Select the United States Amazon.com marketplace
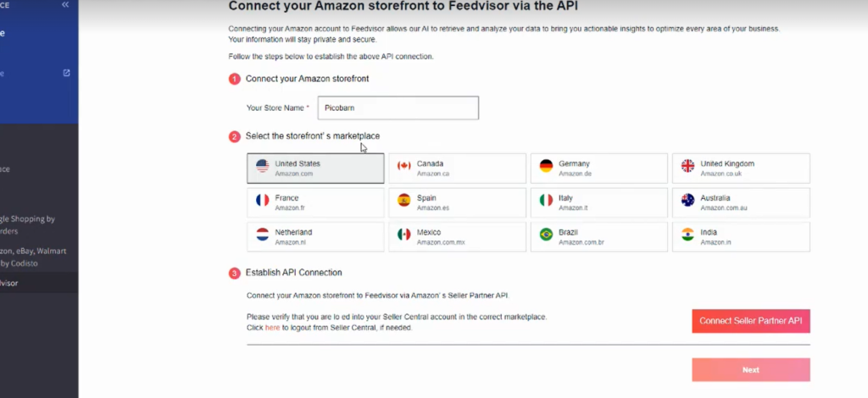Viewport: 868px width, 398px height. (315, 168)
